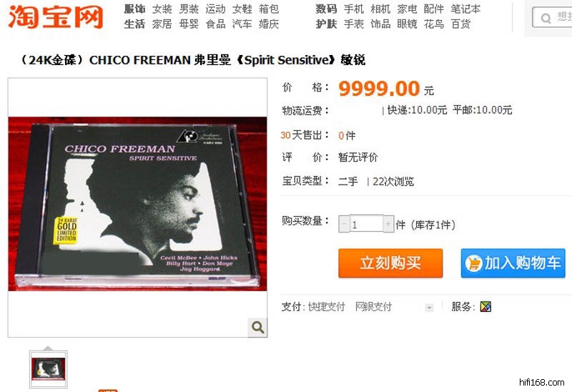Viewport: 572px width, 392px height.
Task: Open the 家居 category
Action: coord(162,24)
